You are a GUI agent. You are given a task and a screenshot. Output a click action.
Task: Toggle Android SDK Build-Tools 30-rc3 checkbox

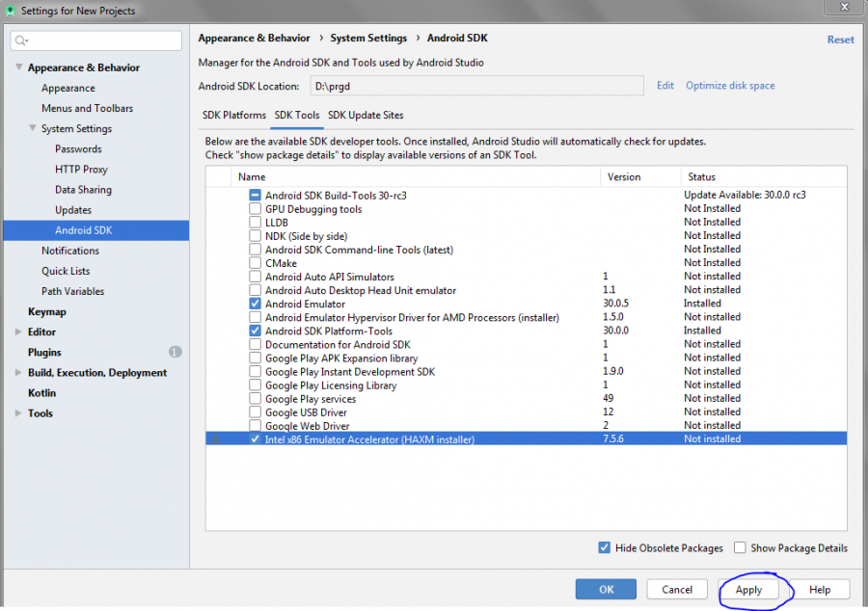pyautogui.click(x=255, y=196)
